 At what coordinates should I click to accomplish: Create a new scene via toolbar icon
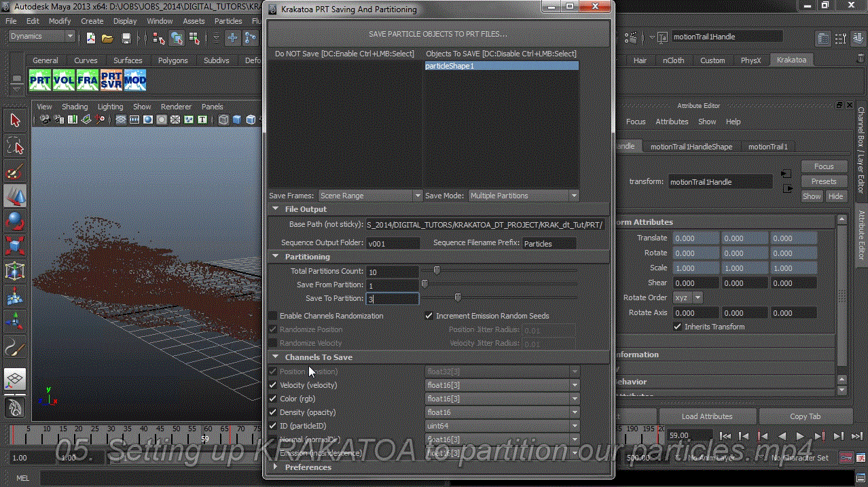[90, 37]
